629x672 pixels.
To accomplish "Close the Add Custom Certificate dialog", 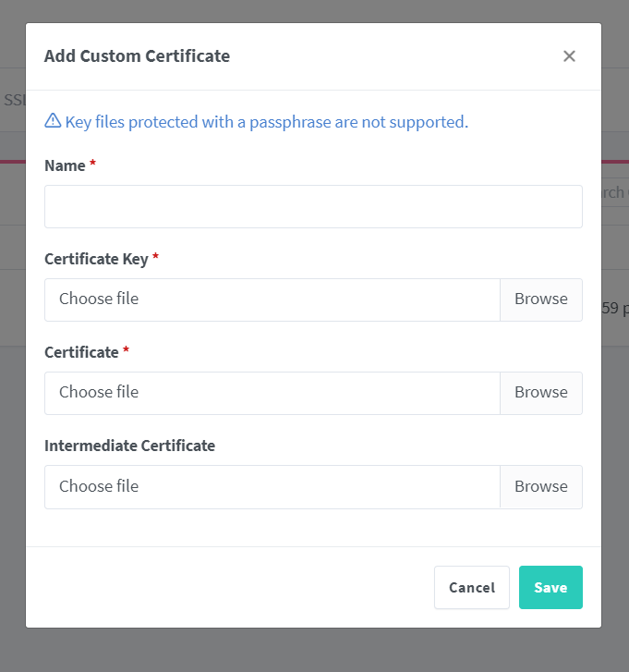I will tap(569, 56).
